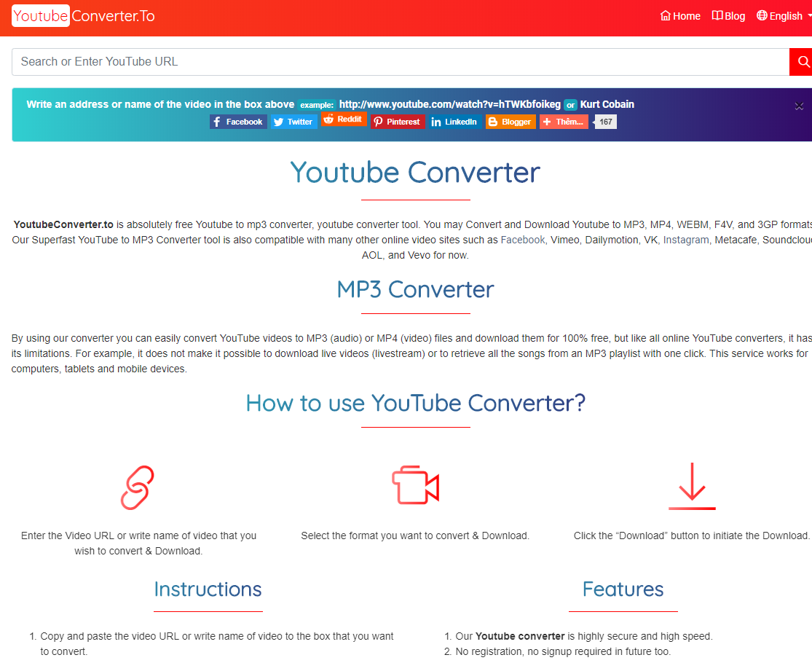Click the Features heading
The width and height of the screenshot is (812, 663).
click(x=623, y=589)
